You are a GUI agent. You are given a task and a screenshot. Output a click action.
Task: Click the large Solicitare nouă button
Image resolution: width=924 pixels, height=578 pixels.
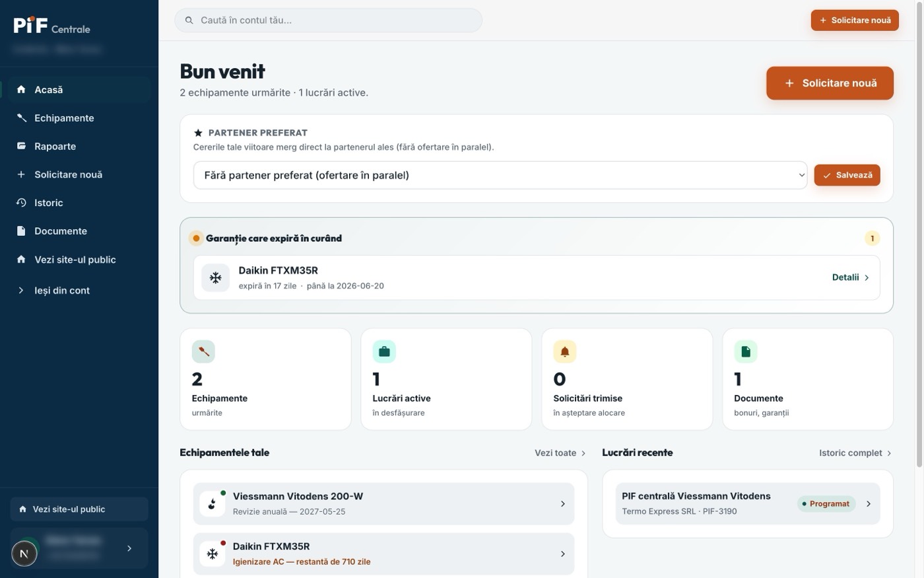[x=830, y=83]
